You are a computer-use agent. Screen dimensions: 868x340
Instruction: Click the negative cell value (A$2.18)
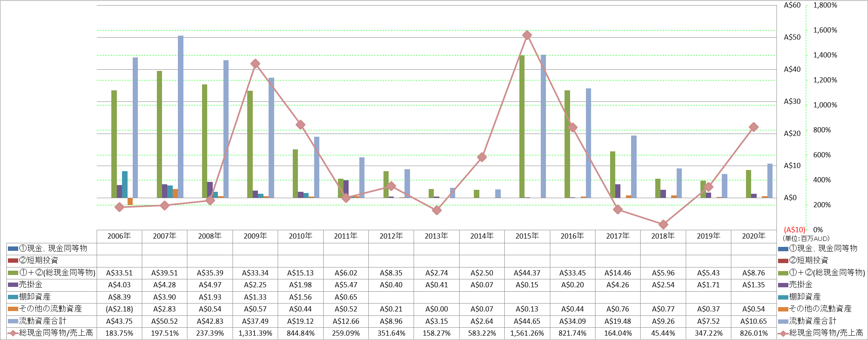pos(119,309)
